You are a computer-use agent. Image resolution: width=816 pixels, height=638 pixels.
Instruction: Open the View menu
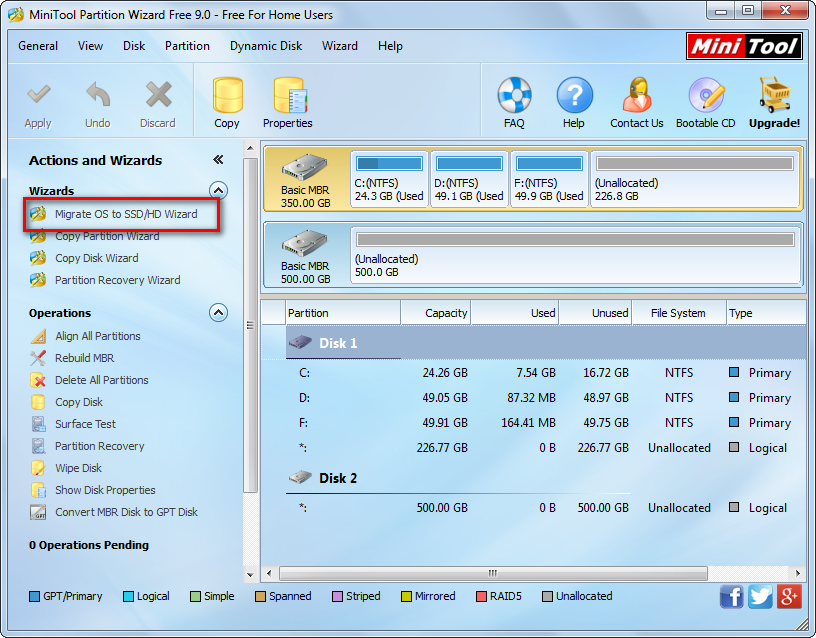coord(91,46)
